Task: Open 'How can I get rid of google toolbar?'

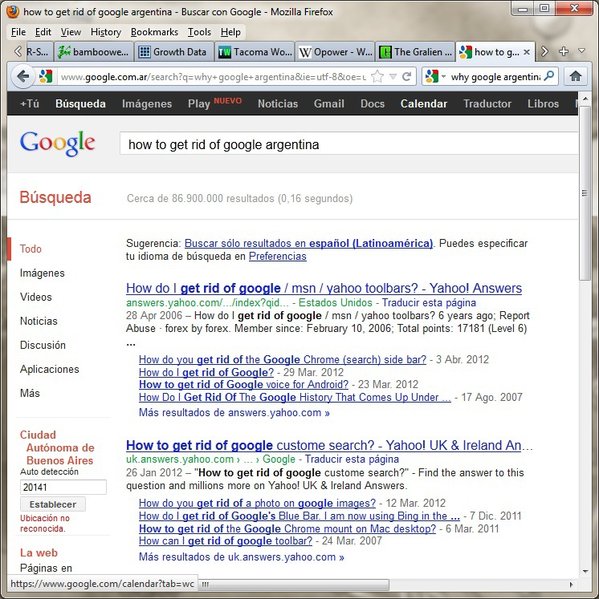Action: [x=225, y=541]
